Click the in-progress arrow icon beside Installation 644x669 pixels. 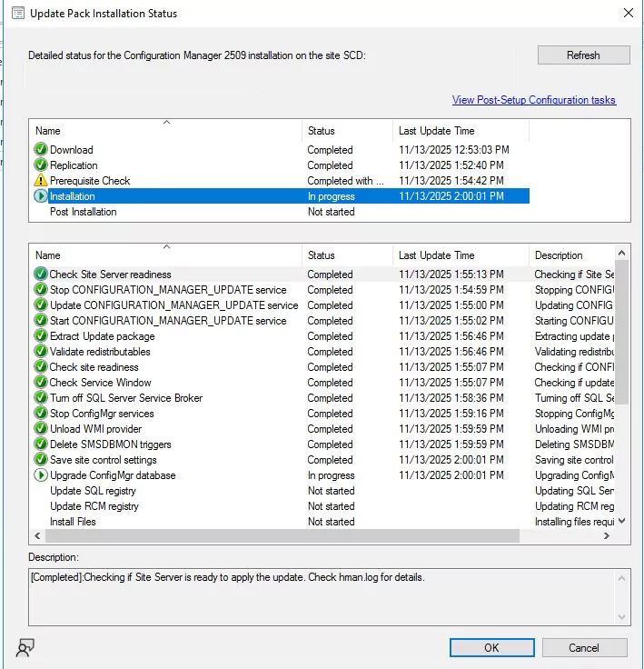coord(41,195)
